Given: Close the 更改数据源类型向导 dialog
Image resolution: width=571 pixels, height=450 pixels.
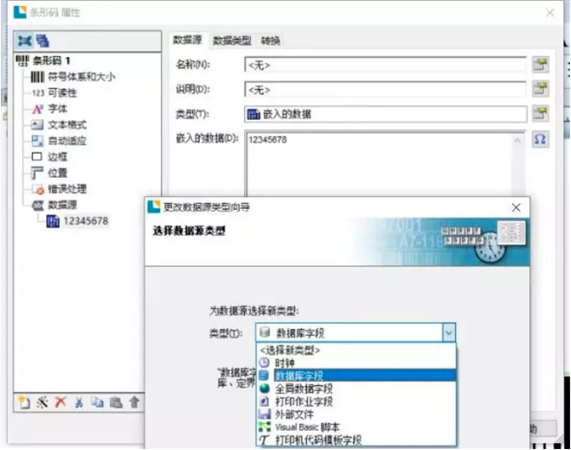Looking at the screenshot, I should 516,208.
